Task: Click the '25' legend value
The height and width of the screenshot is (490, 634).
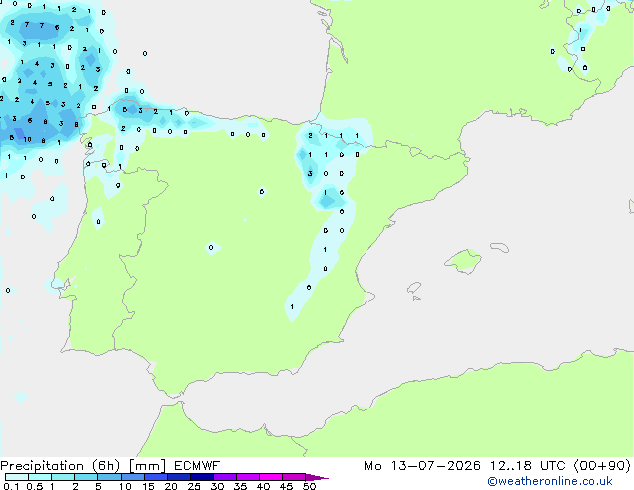Action: pos(194,486)
